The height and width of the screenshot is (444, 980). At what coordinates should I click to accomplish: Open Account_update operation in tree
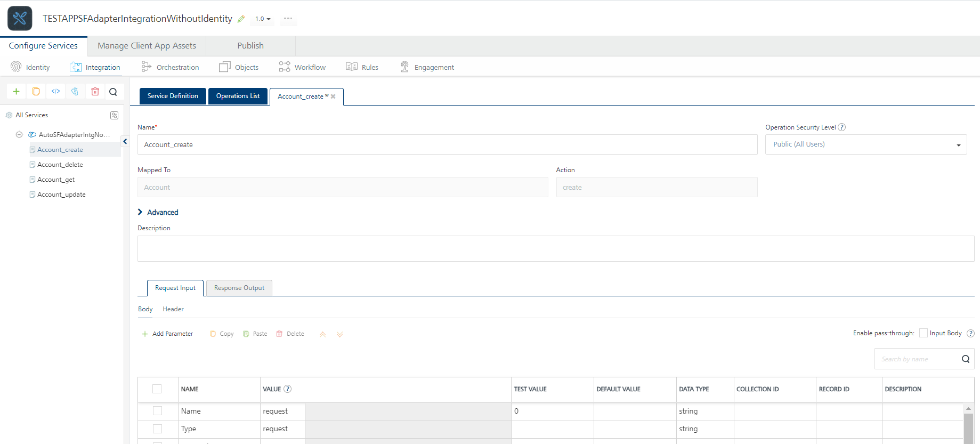point(61,195)
